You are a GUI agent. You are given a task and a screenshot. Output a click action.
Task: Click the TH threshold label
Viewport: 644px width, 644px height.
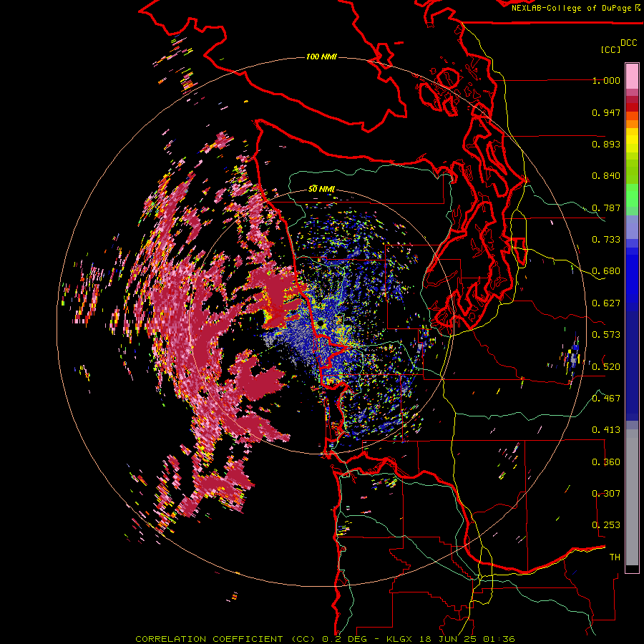[615, 557]
